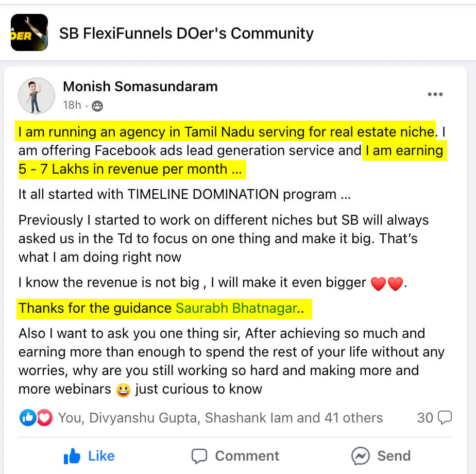Open the tagged Saurabh Bhatnagar profile link
Screen dimensions: 476x474
pos(236,309)
